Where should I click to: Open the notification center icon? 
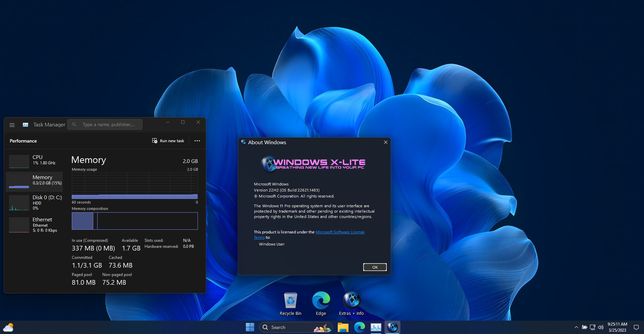point(636,327)
